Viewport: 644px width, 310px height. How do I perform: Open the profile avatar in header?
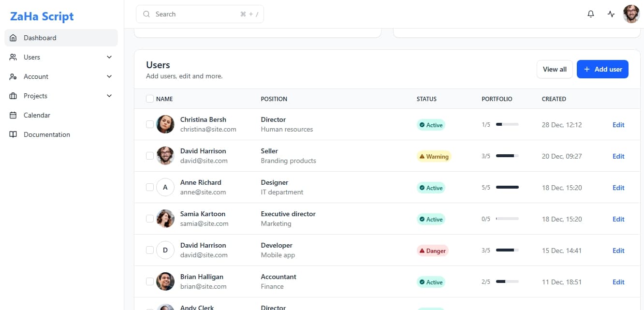(x=631, y=14)
